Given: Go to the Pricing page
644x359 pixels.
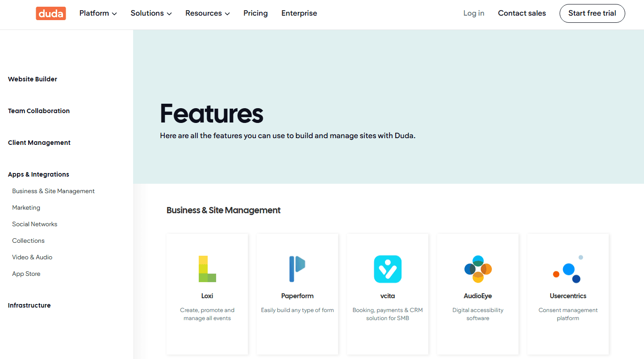Looking at the screenshot, I should [x=255, y=13].
